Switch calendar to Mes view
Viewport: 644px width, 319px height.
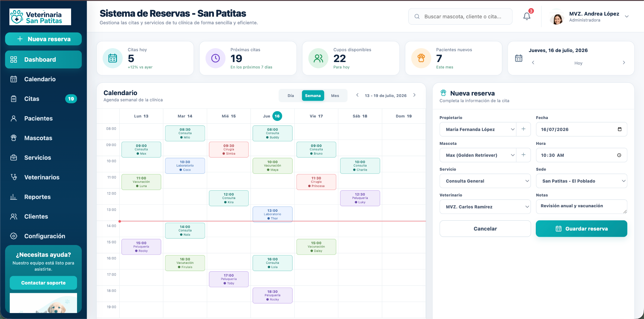click(335, 96)
